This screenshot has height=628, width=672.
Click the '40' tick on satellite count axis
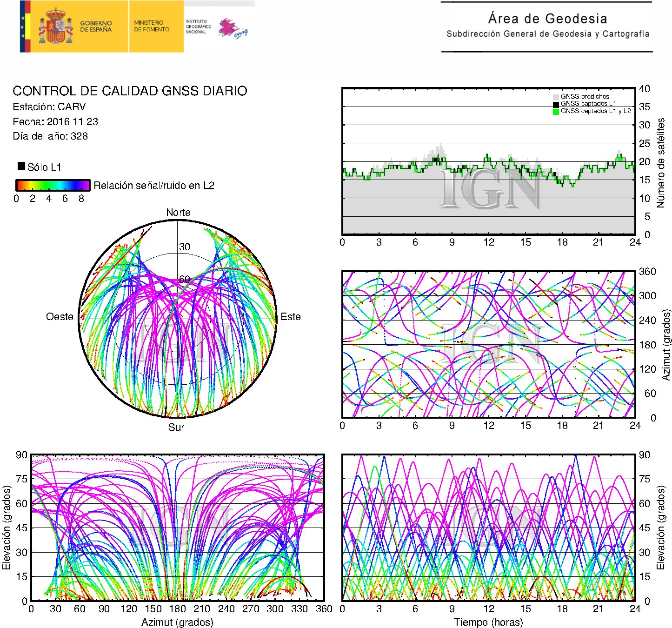click(x=645, y=89)
